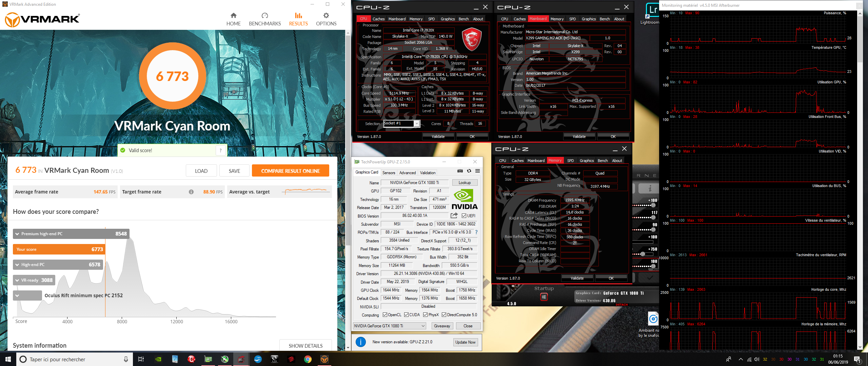Screen dimensions: 868x366
Task: Click the Lookup button in GPU-Z
Action: (465, 183)
